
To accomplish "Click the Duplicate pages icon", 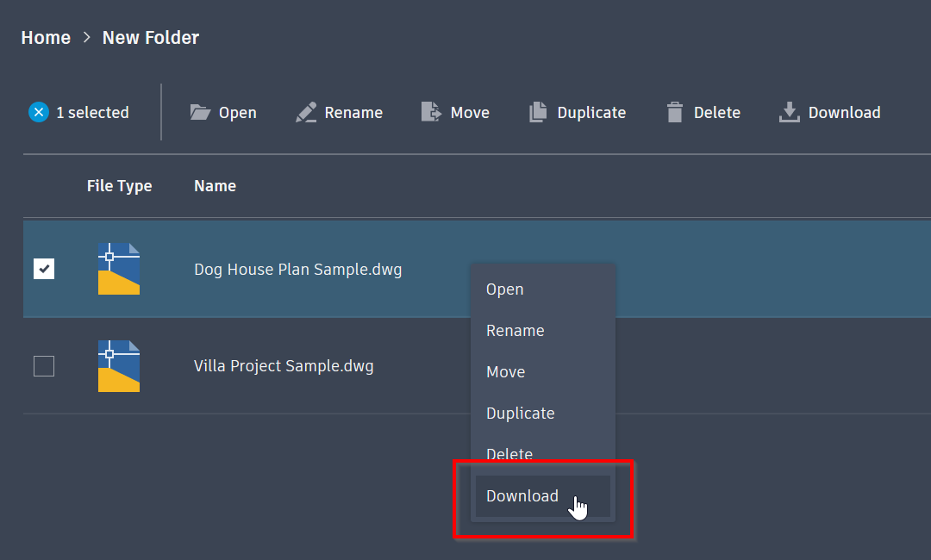I will pos(538,112).
